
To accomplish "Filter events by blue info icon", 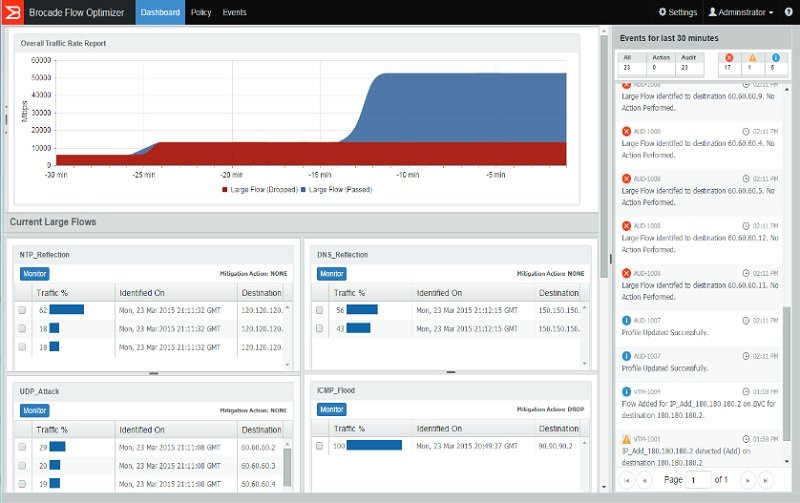I will point(776,58).
